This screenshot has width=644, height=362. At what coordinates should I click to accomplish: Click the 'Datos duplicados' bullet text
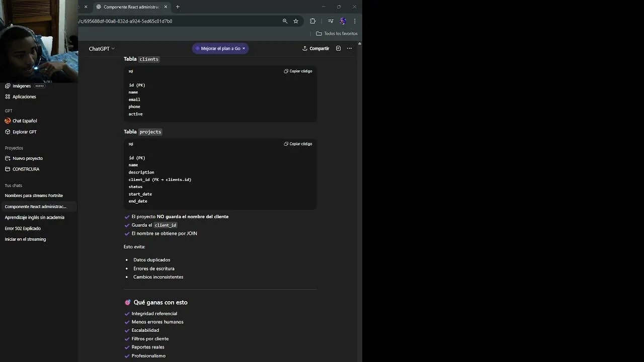151,260
